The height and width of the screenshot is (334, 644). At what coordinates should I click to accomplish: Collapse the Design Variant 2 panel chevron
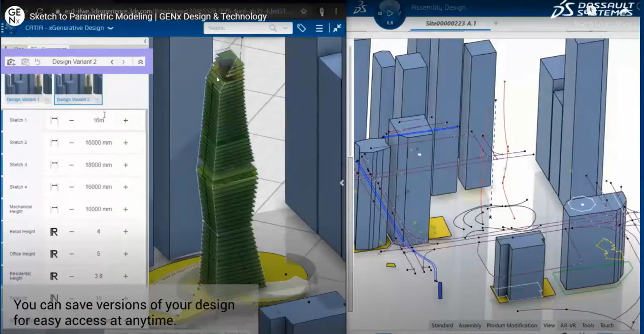[x=140, y=61]
